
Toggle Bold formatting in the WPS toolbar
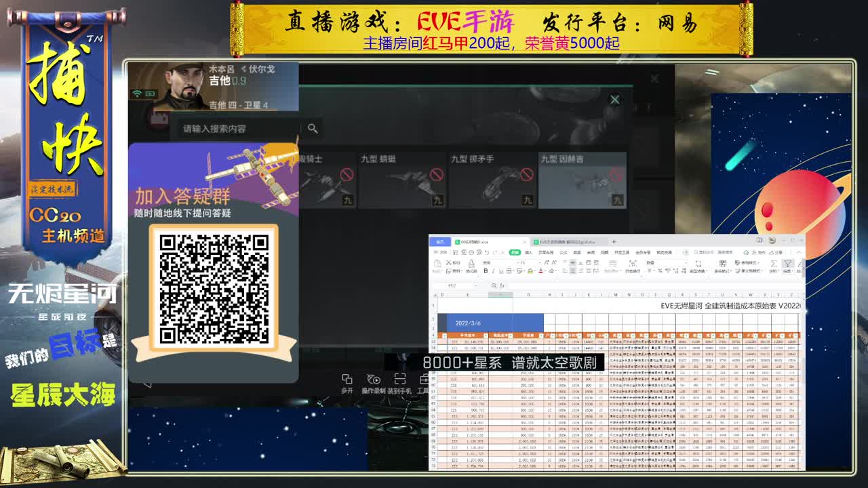click(x=486, y=271)
